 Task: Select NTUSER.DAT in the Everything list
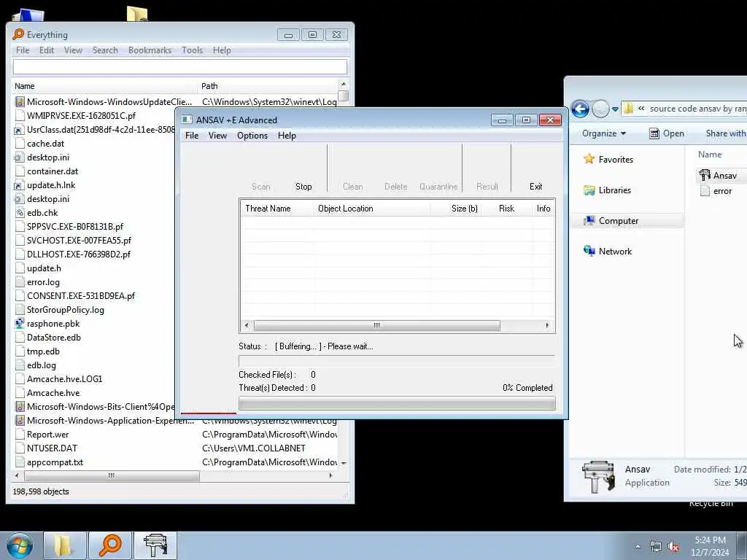pos(52,448)
